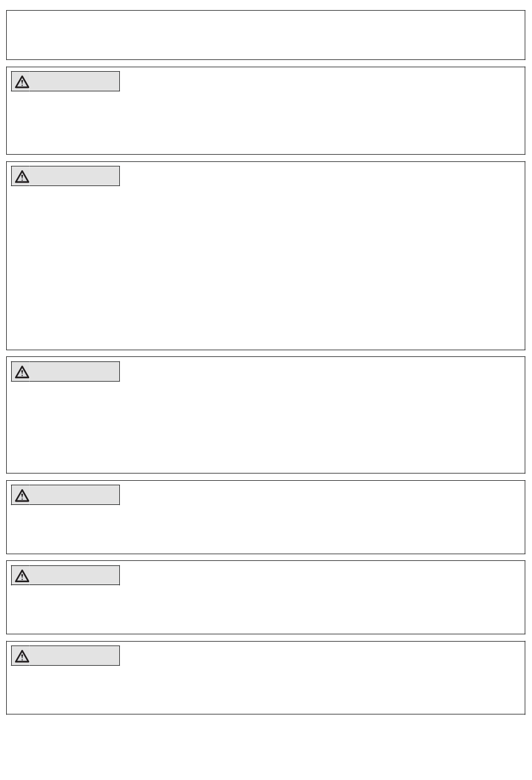The height and width of the screenshot is (780, 532).
Task: Click the topmost warning triangle icon
Action: pos(22,82)
